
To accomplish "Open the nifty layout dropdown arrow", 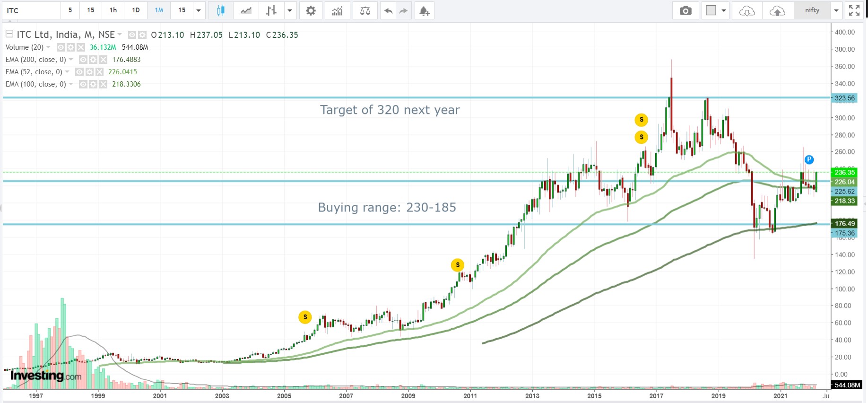I will (836, 10).
